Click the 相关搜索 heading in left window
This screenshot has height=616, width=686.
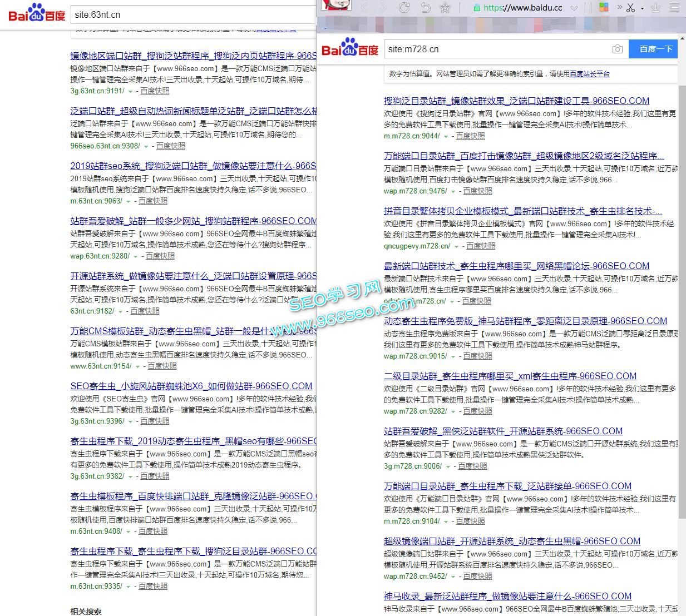click(86, 612)
